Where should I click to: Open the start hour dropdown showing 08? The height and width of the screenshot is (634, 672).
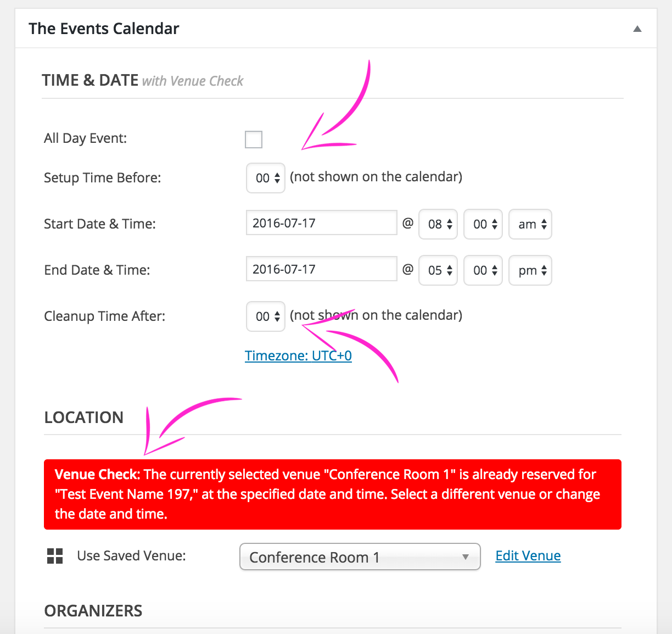pyautogui.click(x=438, y=224)
